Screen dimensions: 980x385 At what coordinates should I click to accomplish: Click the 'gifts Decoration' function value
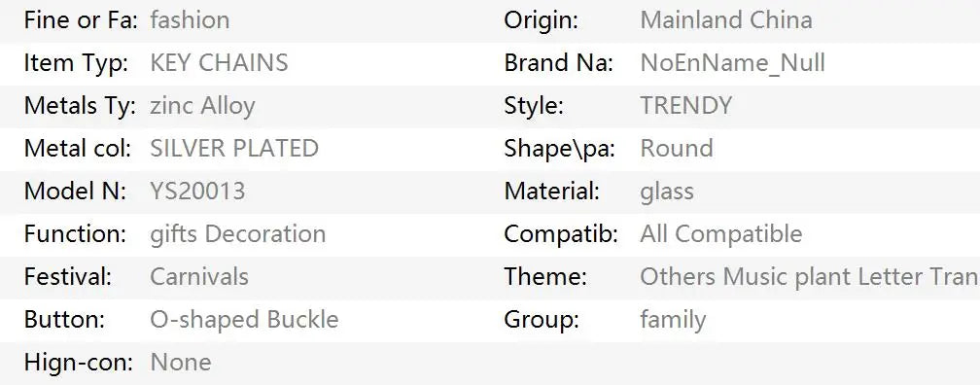click(237, 234)
